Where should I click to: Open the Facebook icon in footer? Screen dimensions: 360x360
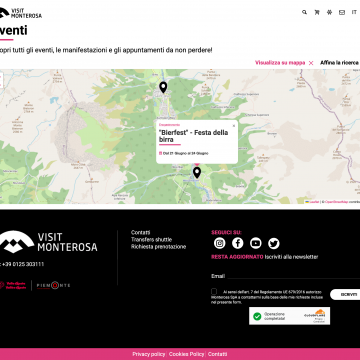[238, 243]
